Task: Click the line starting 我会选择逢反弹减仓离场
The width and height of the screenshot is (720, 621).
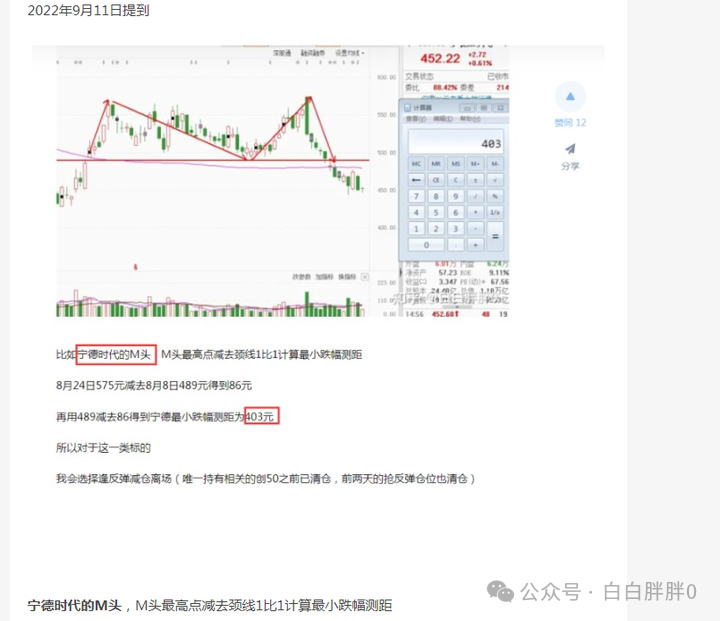Action: [265, 479]
